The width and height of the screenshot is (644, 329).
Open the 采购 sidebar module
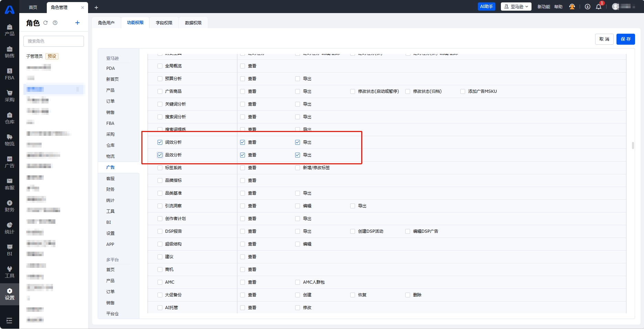10,96
